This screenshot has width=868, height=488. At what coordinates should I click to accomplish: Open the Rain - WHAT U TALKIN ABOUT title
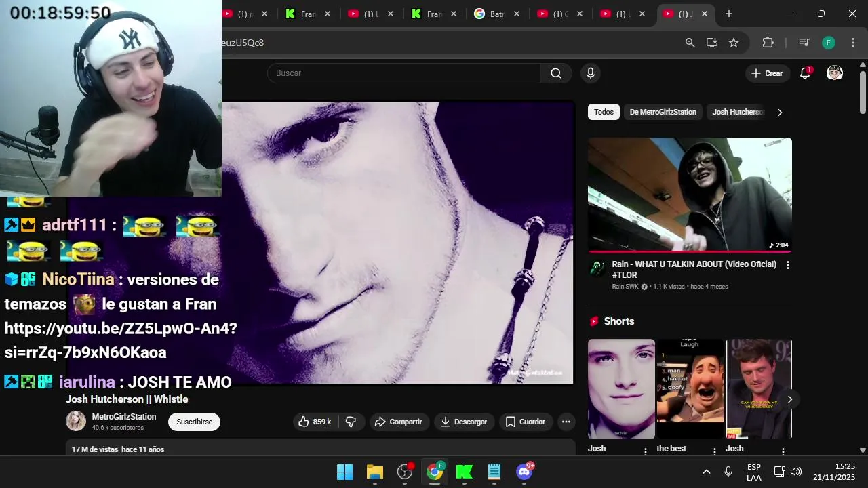pos(694,270)
